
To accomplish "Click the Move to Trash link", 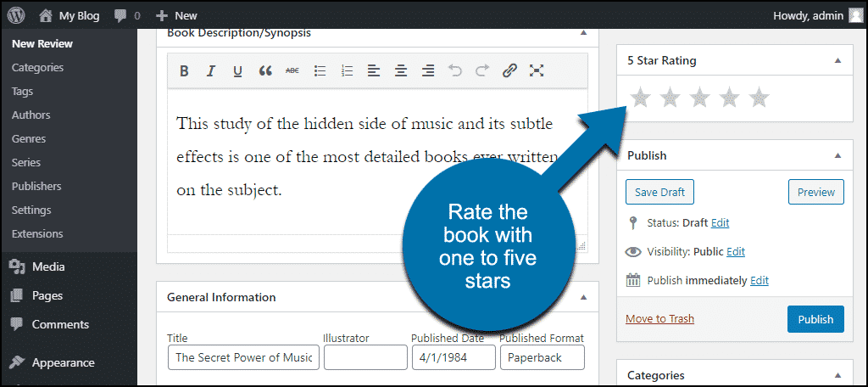I will 659,319.
